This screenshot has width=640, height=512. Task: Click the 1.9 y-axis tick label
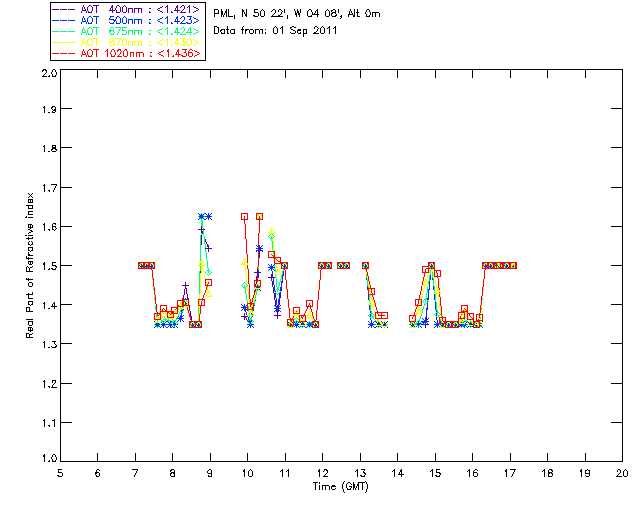click(49, 109)
